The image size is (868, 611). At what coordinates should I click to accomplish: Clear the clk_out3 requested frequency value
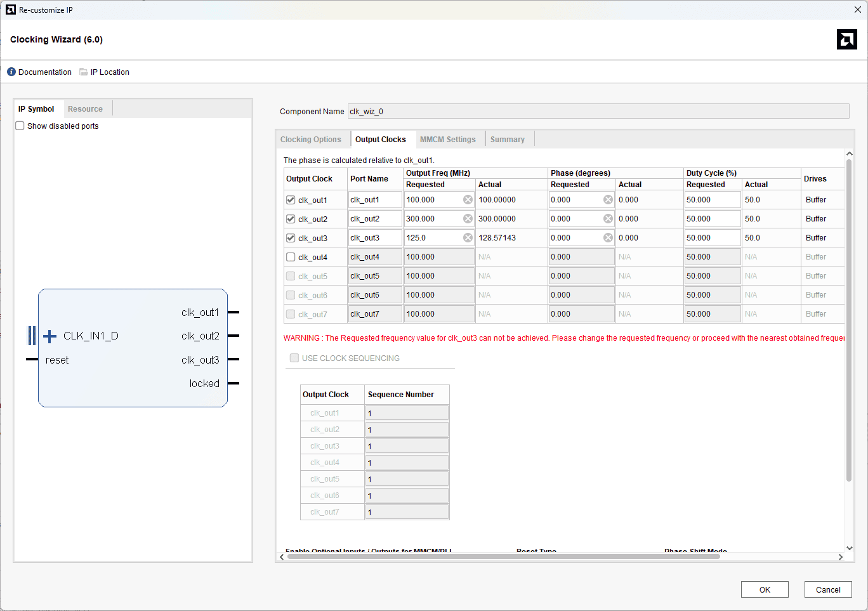[x=468, y=238]
